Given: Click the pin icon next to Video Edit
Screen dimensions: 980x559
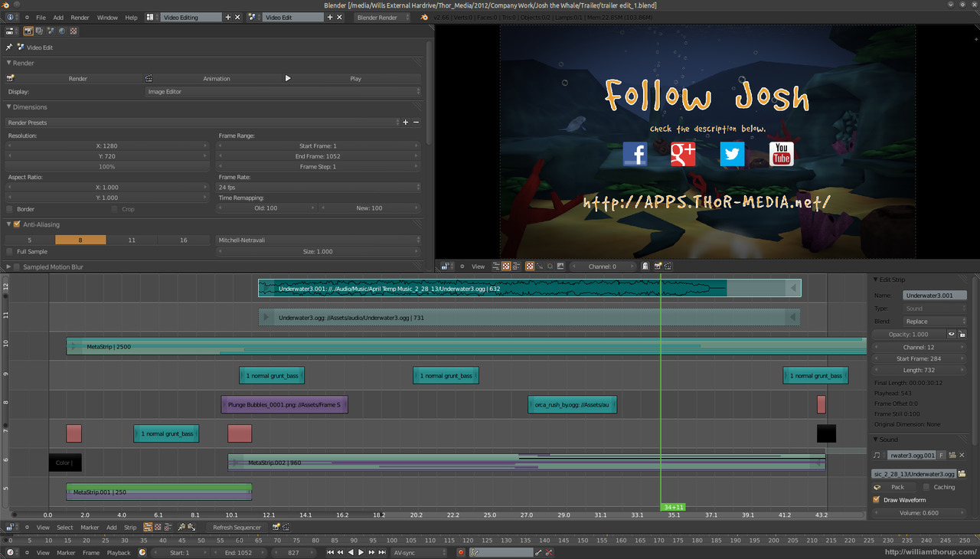Looking at the screenshot, I should [x=10, y=47].
